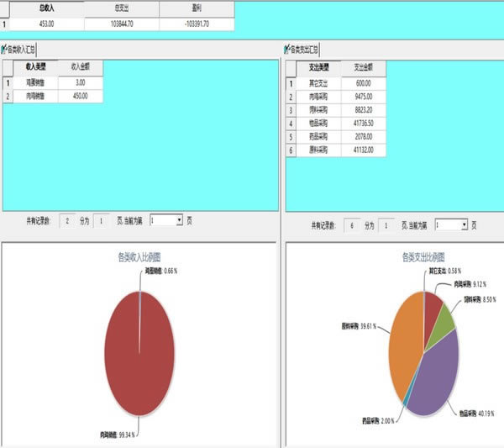Select the 其它支出 expense row
This screenshot has height=448, width=504.
pos(319,82)
